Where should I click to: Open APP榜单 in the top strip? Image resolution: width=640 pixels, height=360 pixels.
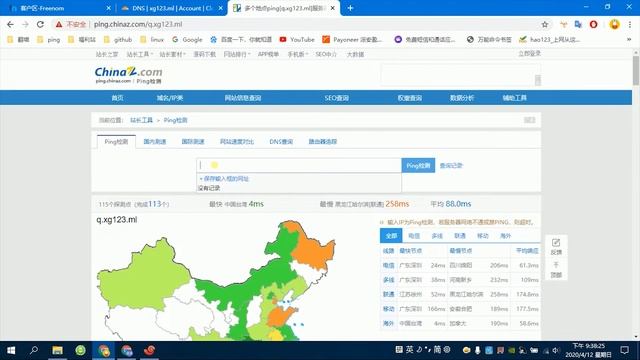tap(268, 54)
